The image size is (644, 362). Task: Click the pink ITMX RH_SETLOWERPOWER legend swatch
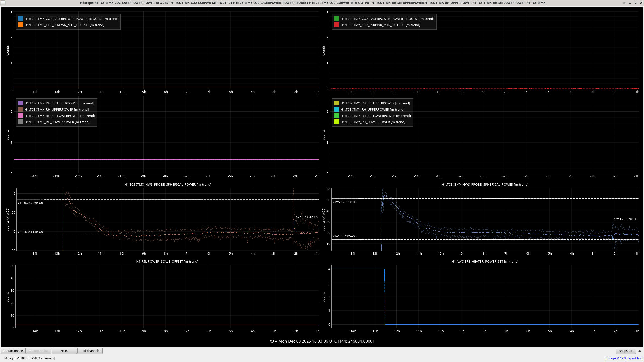[21, 116]
